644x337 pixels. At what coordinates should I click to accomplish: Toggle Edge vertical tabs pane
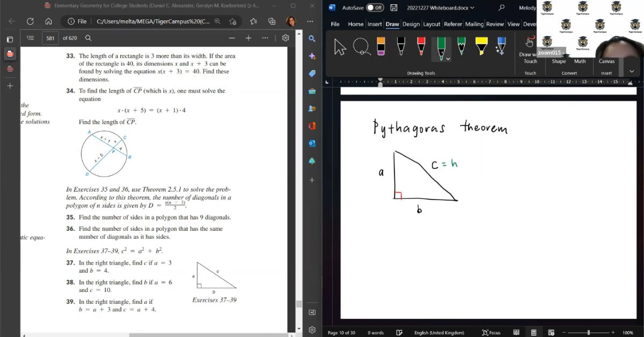point(10,39)
